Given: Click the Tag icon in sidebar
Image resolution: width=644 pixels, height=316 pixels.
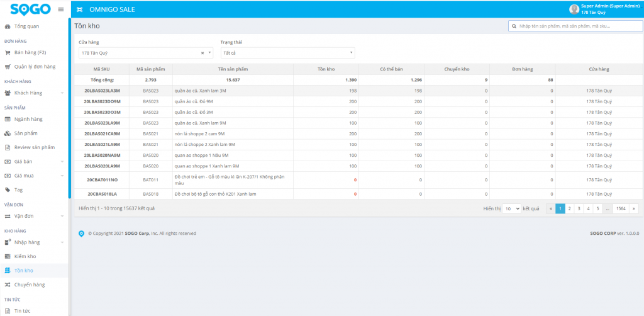Looking at the screenshot, I should click(8, 189).
